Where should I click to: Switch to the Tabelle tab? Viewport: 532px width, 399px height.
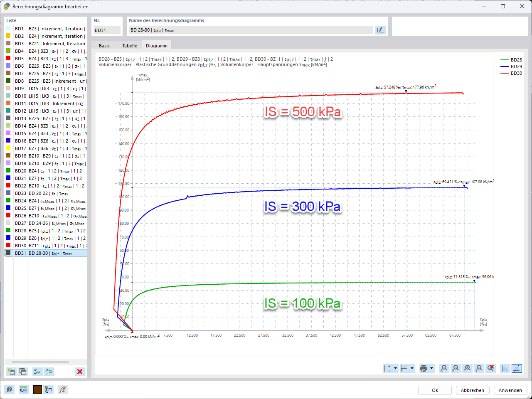[130, 46]
